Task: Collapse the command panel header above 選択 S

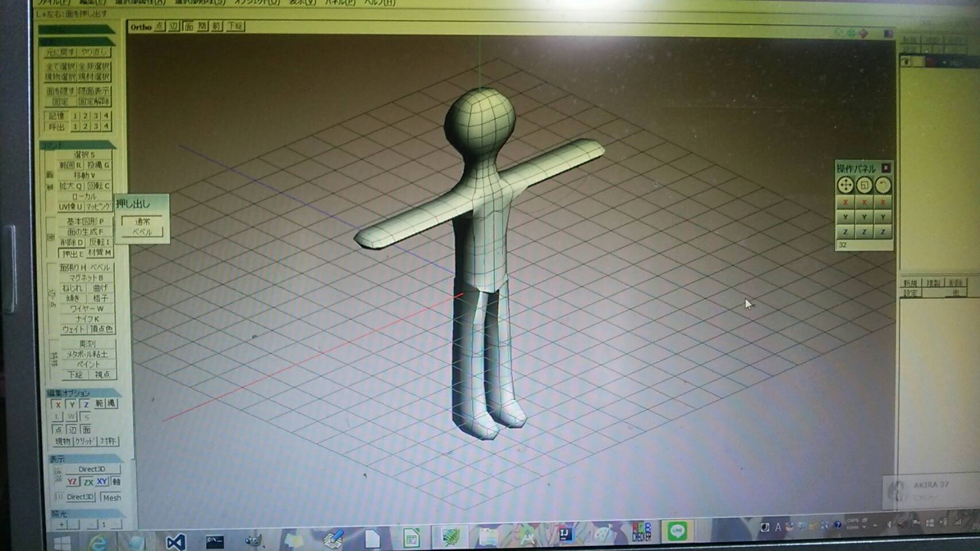Action: (76, 145)
